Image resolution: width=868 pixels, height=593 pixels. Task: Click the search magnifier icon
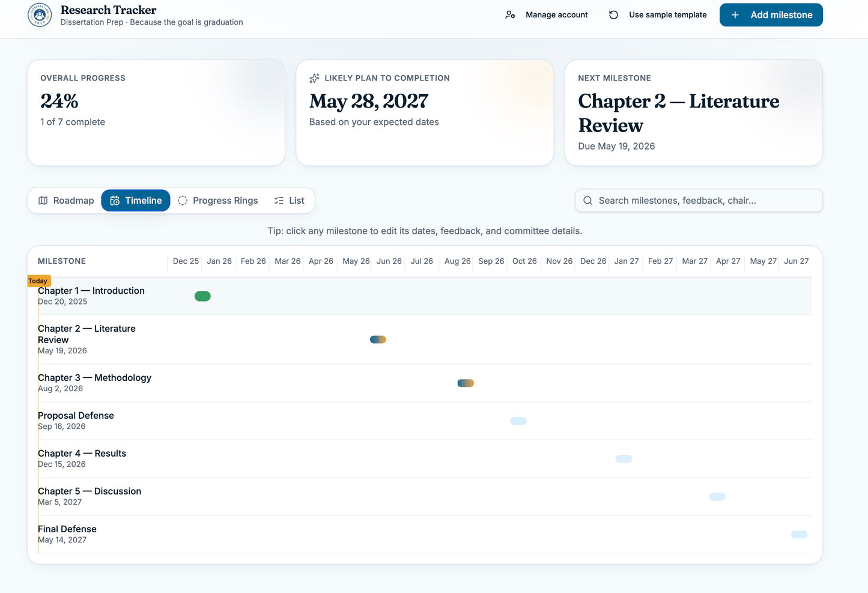pyautogui.click(x=587, y=201)
